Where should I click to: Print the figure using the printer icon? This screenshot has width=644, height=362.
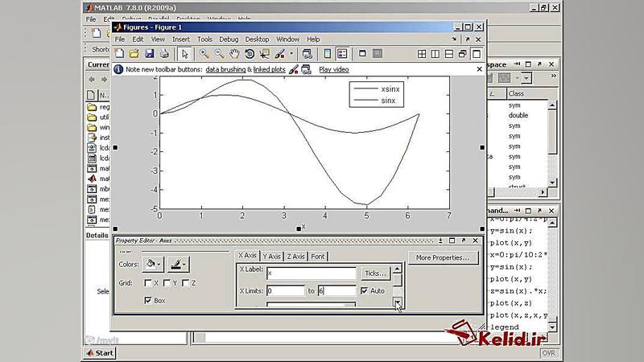coord(164,54)
